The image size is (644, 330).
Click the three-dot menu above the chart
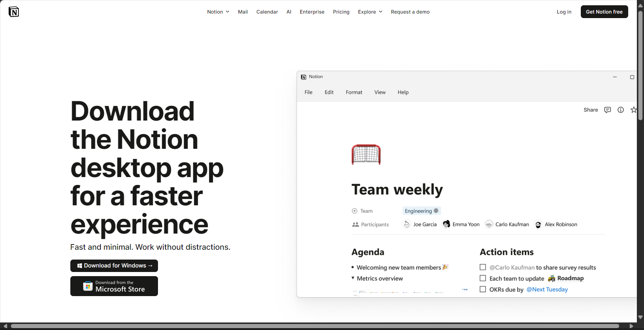pyautogui.click(x=465, y=290)
